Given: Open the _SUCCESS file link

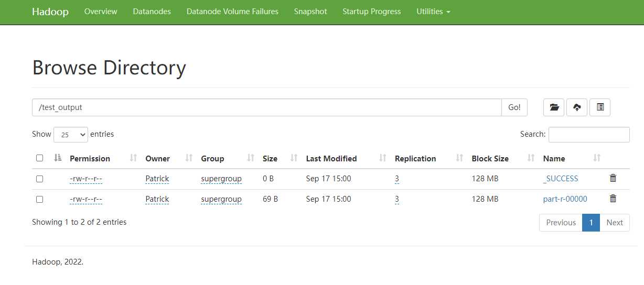Looking at the screenshot, I should coord(561,179).
